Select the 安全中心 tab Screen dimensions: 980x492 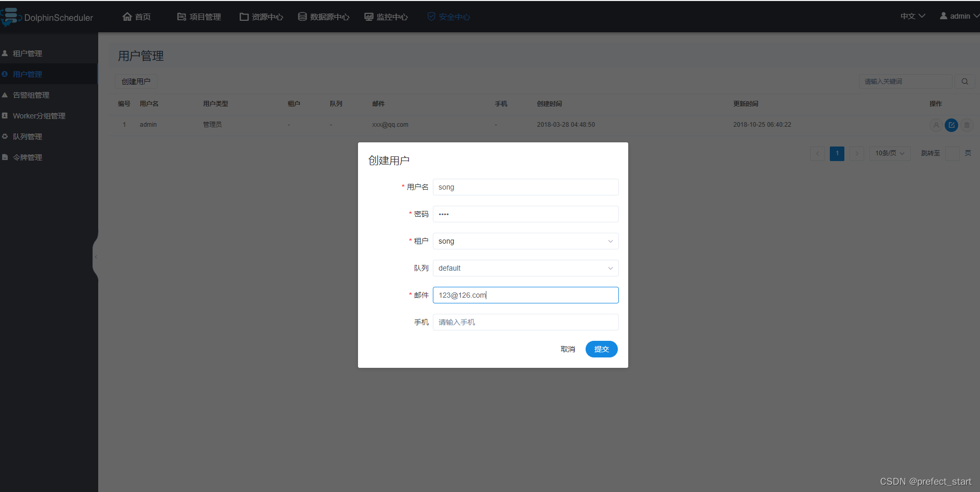[x=448, y=17]
